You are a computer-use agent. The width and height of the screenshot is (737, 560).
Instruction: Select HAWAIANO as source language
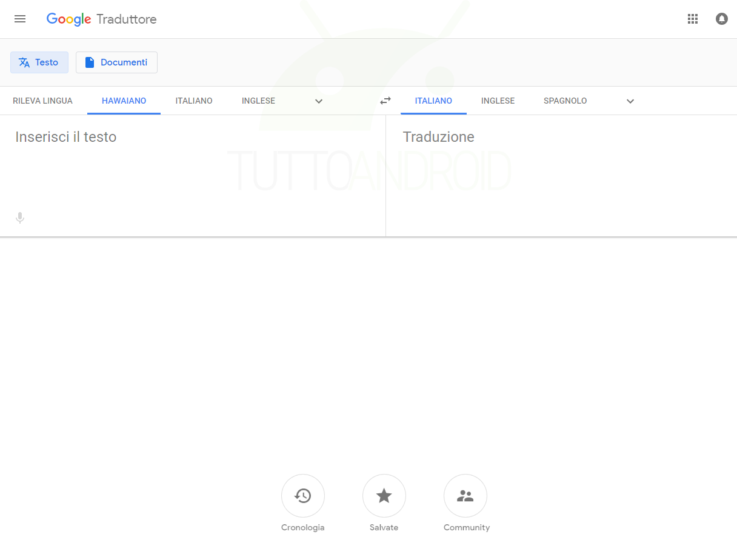click(124, 101)
